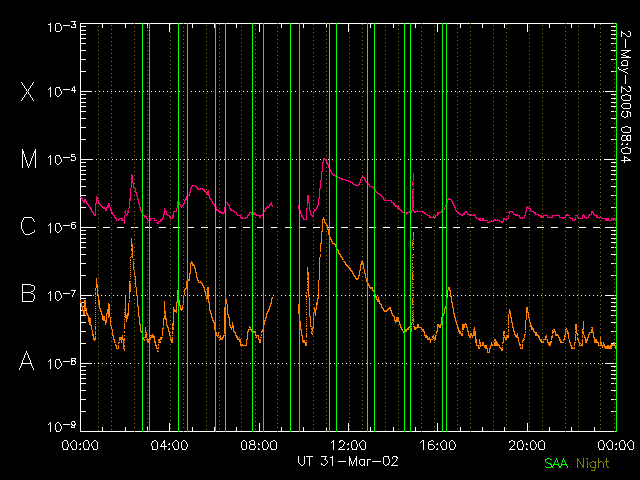Click the 16:00 time axis label
Image resolution: width=640 pixels, height=480 pixels.
click(438, 445)
